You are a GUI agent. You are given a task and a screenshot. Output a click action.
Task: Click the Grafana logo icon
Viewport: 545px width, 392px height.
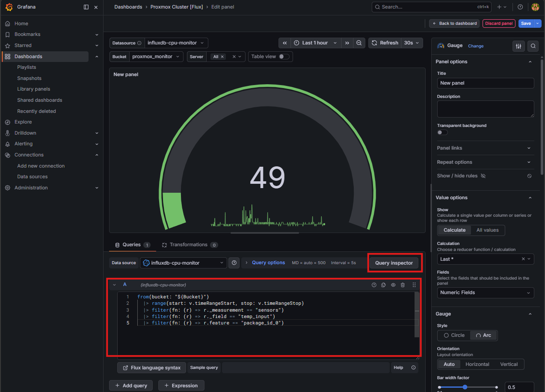(9, 7)
